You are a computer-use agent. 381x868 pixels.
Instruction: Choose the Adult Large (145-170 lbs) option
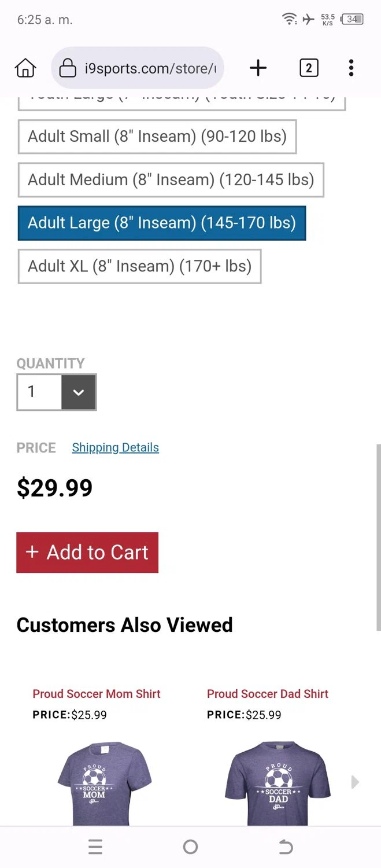161,223
